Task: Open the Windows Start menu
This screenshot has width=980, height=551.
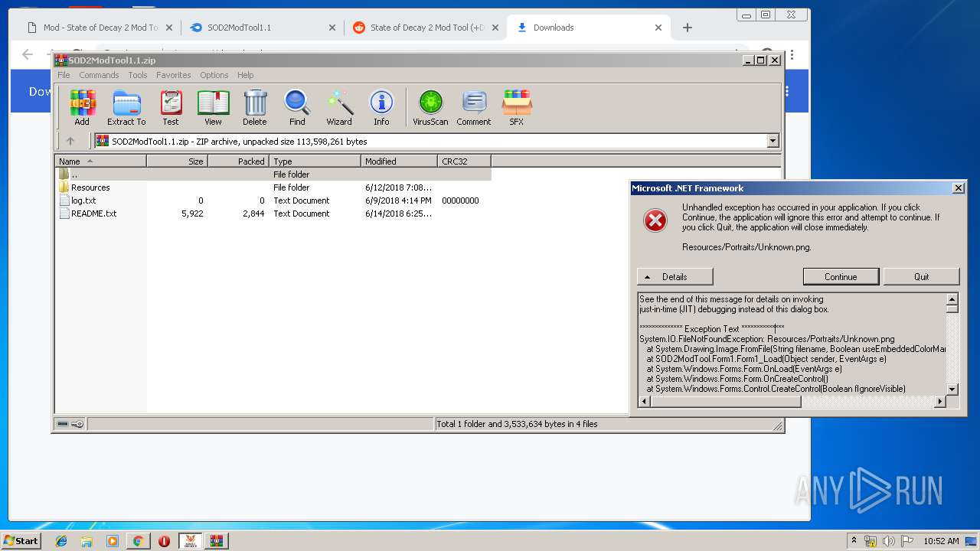Action: point(21,541)
